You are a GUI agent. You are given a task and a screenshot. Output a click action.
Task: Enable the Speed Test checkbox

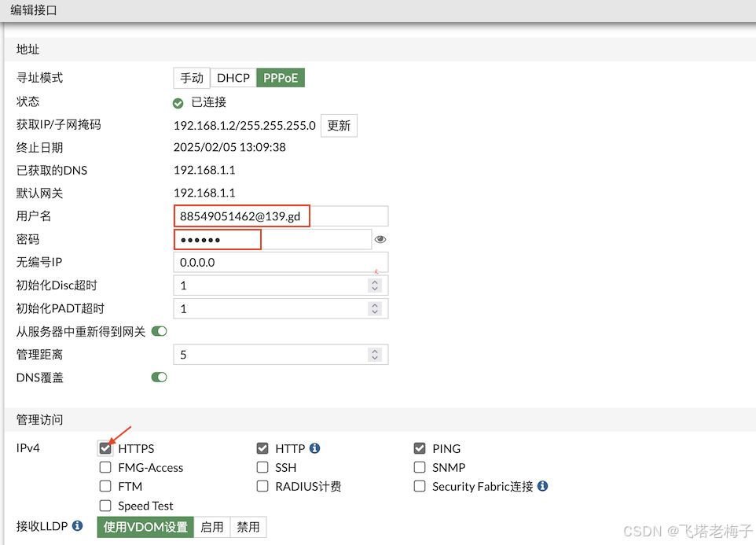coord(105,506)
